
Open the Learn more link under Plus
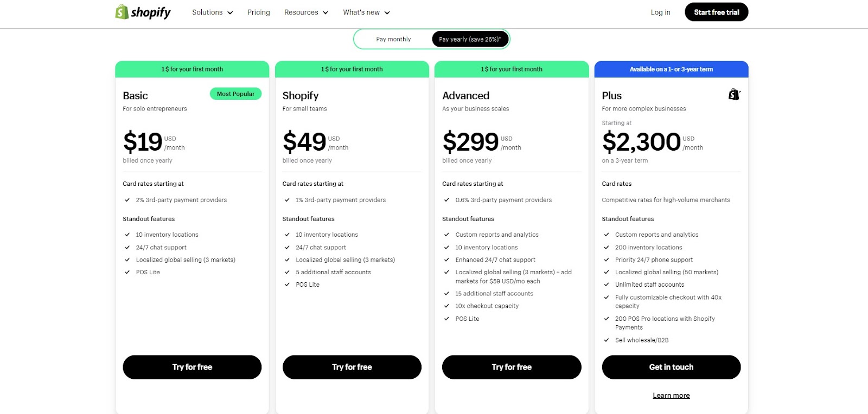click(671, 395)
